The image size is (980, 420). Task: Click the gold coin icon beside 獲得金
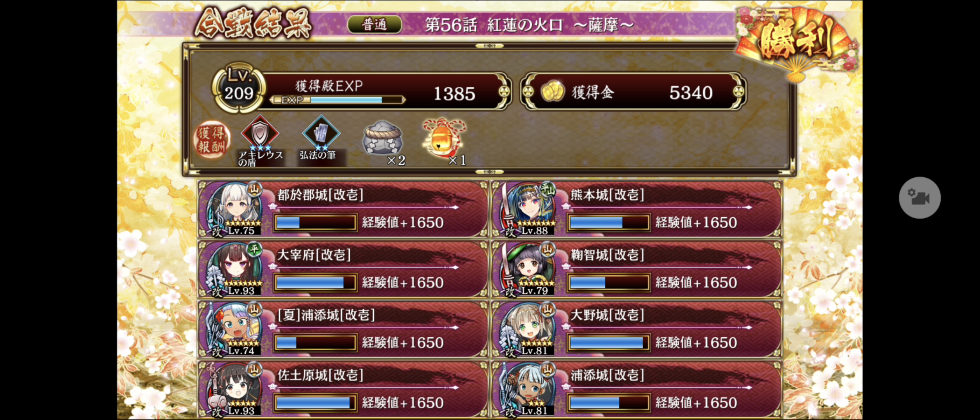pos(552,92)
